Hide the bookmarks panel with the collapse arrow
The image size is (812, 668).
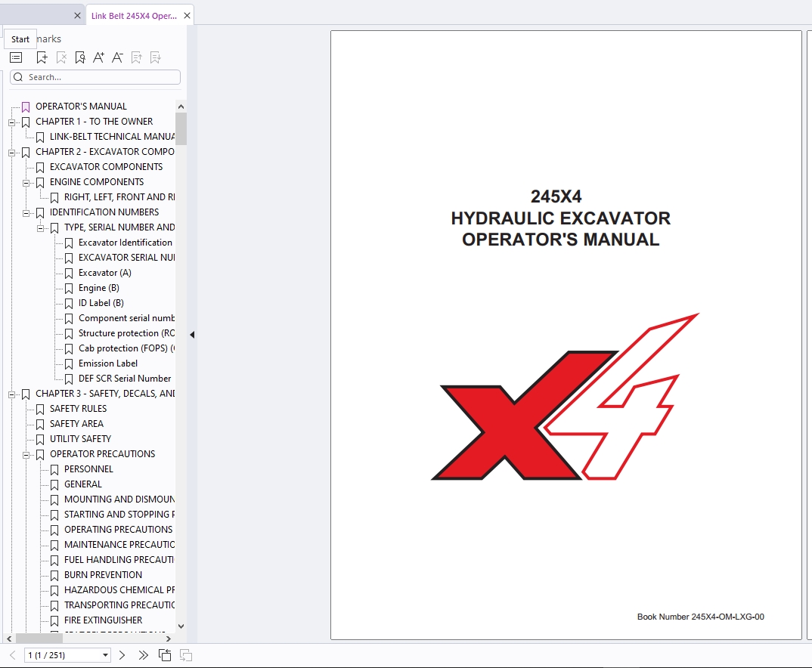pyautogui.click(x=192, y=335)
